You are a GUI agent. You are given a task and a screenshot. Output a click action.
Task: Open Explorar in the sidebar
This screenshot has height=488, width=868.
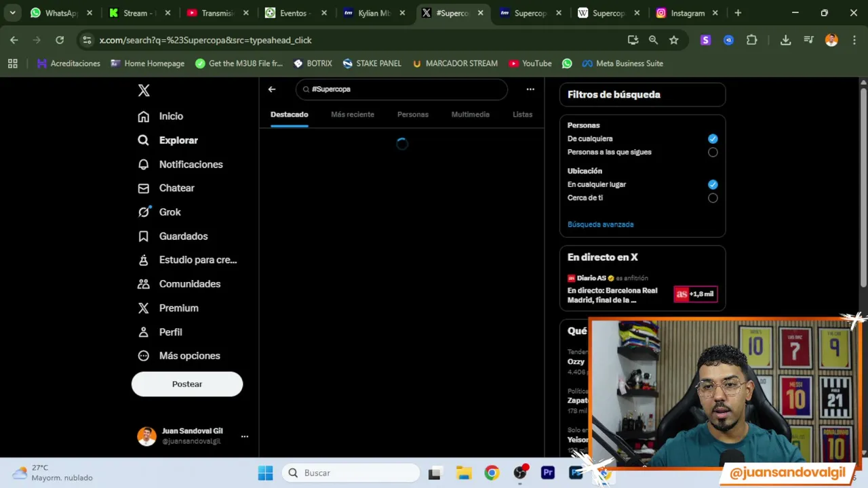(x=168, y=140)
